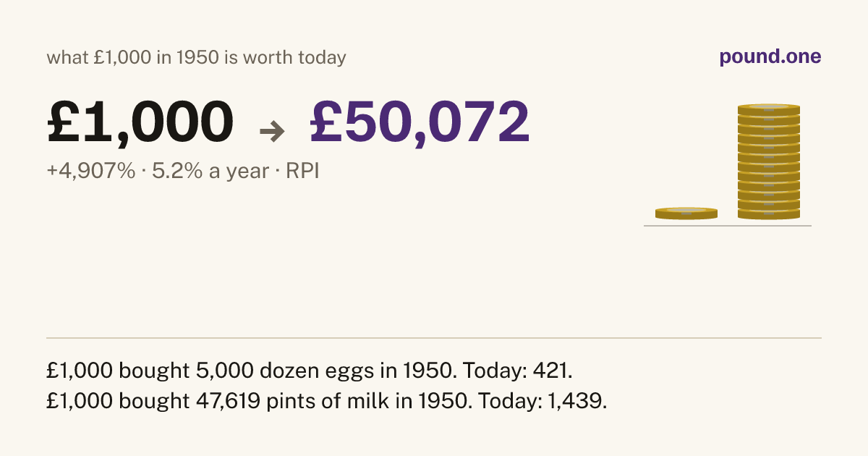Click the RPI label
The image size is (868, 456).
[302, 172]
